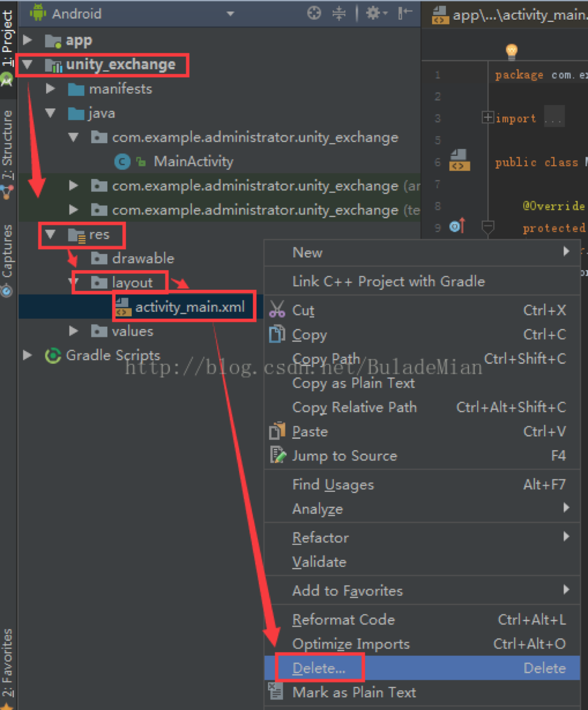588x710 pixels.
Task: Click the Scroll from Source target icon
Action: tap(314, 13)
